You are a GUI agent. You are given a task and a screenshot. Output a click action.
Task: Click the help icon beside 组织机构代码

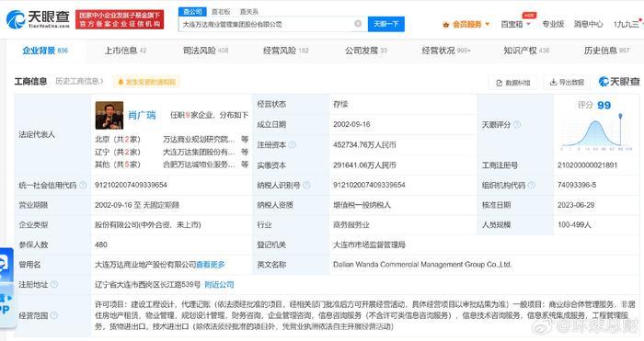(531, 185)
